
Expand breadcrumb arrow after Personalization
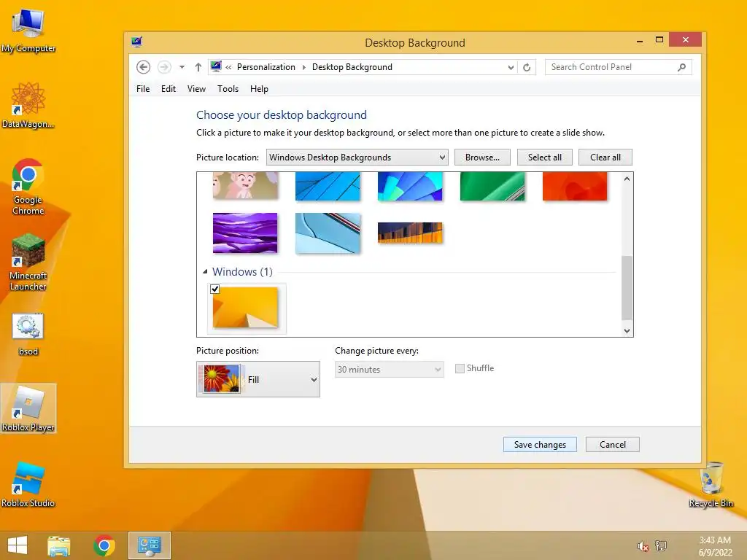[x=304, y=67]
